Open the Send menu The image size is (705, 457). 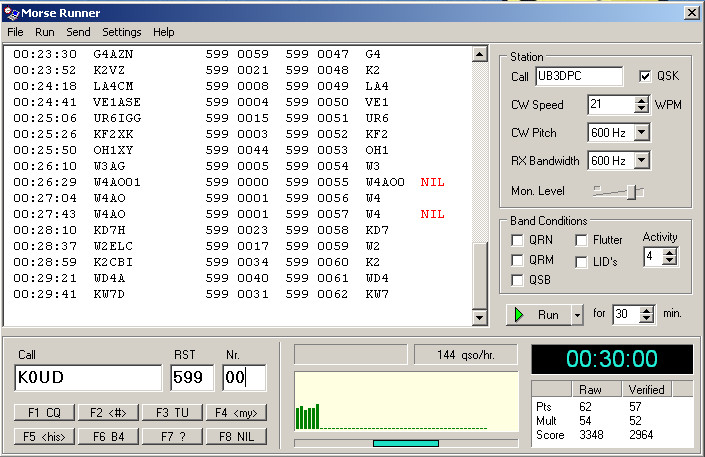click(x=78, y=32)
